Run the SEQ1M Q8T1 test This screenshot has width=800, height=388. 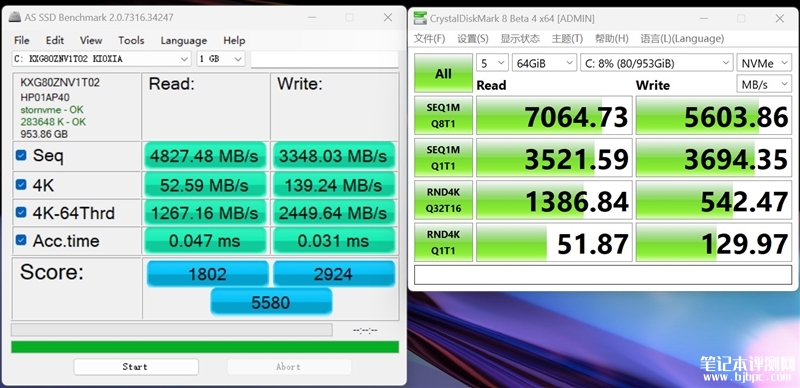click(443, 115)
